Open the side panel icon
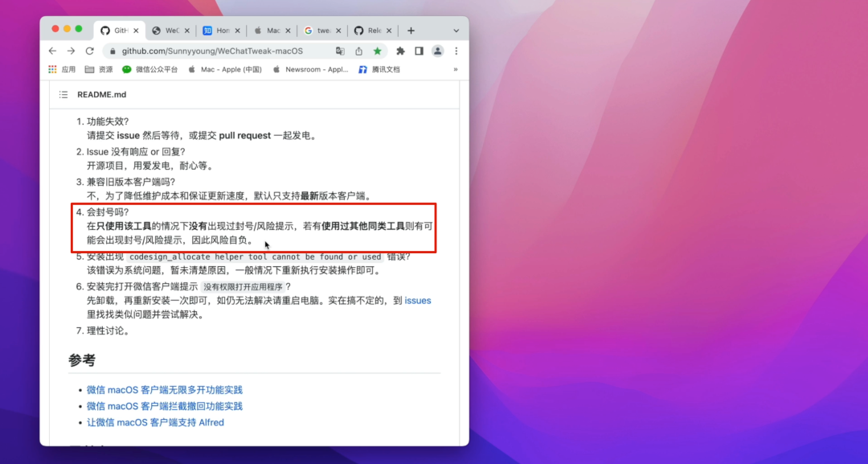Viewport: 868px width, 464px height. coord(419,50)
